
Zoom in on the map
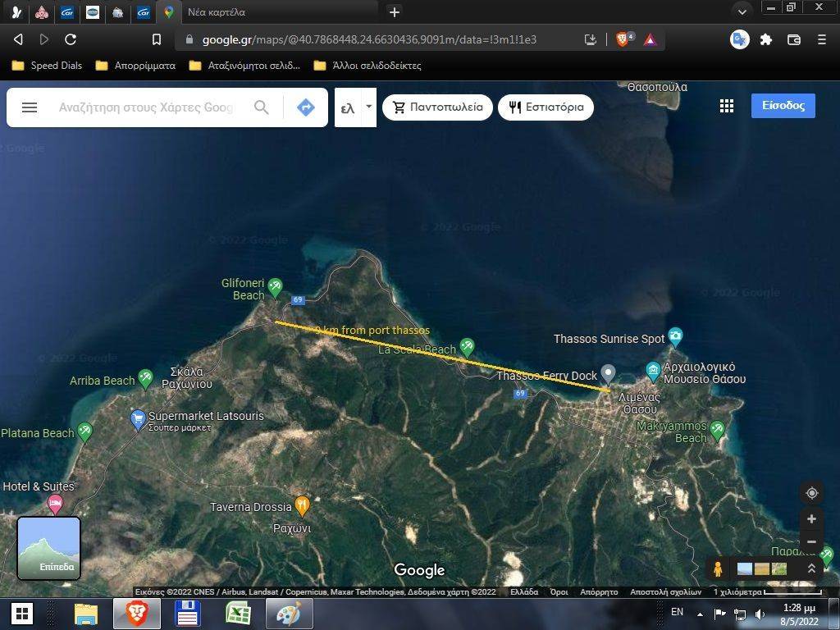(811, 519)
